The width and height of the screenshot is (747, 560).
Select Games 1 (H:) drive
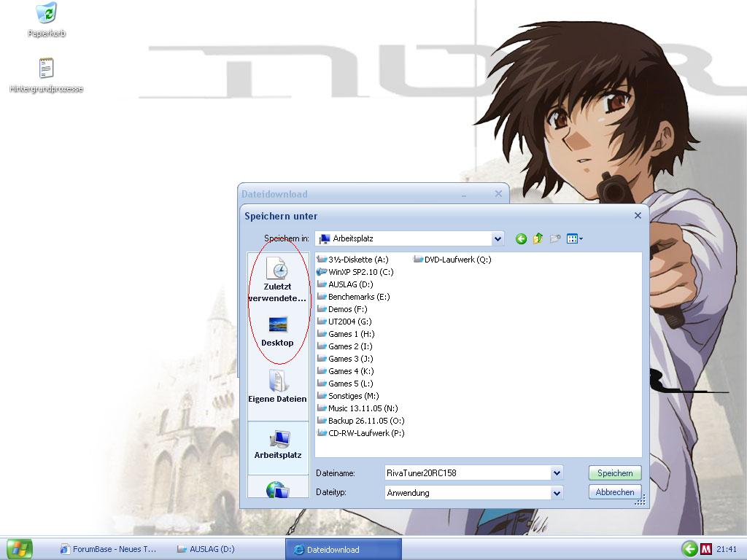click(x=346, y=334)
